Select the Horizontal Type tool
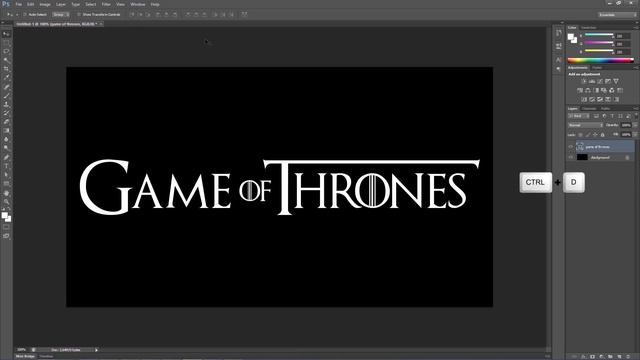The height and width of the screenshot is (360, 640). pos(6,166)
